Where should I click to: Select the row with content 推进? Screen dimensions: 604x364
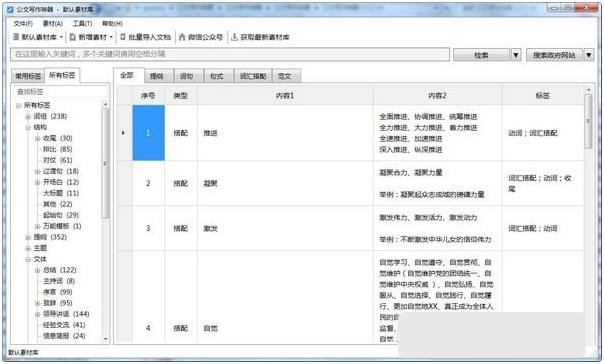coord(351,133)
